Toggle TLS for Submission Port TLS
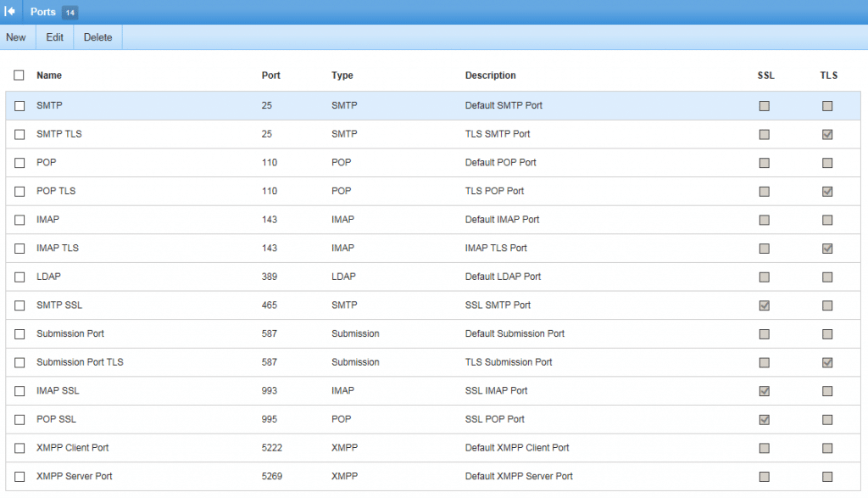868x498 pixels. [x=828, y=362]
